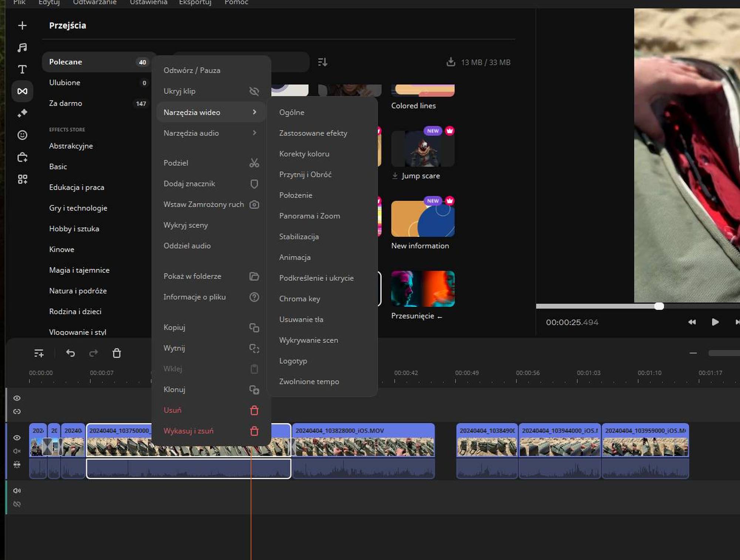The image size is (740, 560).
Task: Select the Jump scare transition thumbnail
Action: [x=423, y=149]
